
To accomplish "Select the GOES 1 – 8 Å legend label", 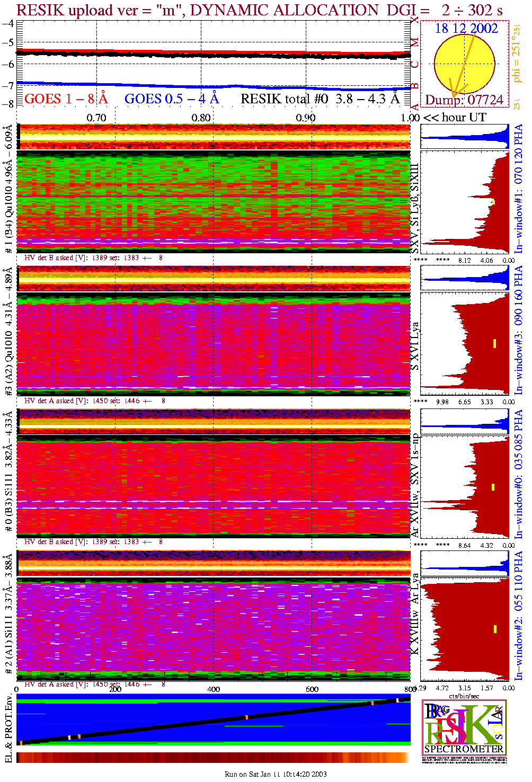I will click(66, 99).
